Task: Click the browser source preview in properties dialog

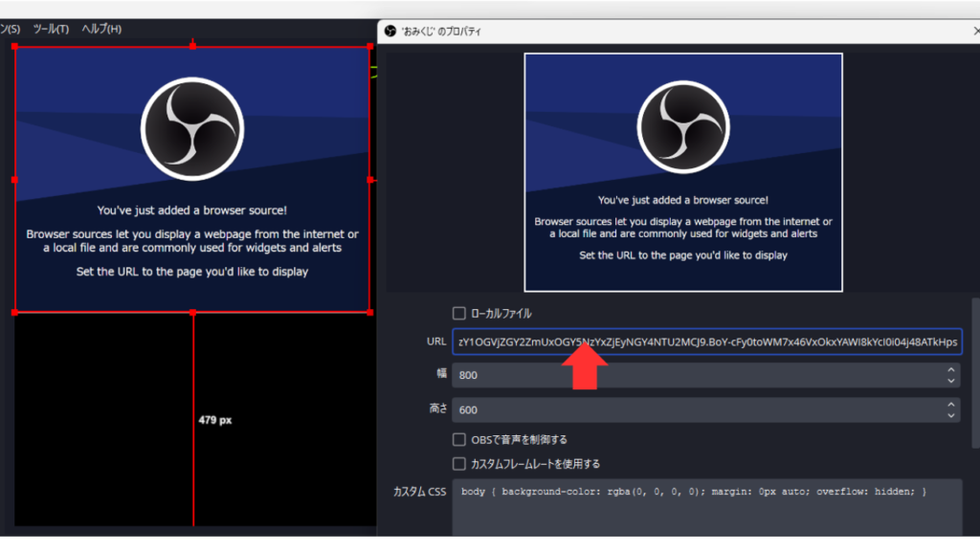Action: pyautogui.click(x=683, y=172)
